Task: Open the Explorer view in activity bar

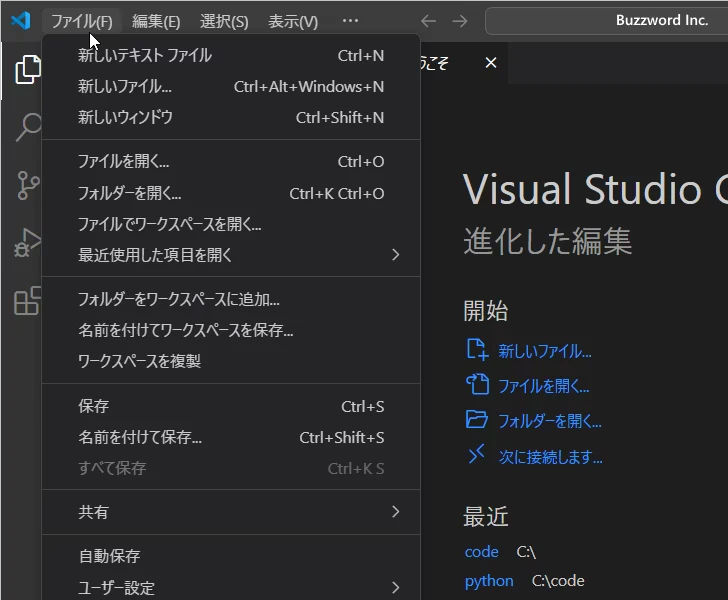Action: tap(28, 70)
